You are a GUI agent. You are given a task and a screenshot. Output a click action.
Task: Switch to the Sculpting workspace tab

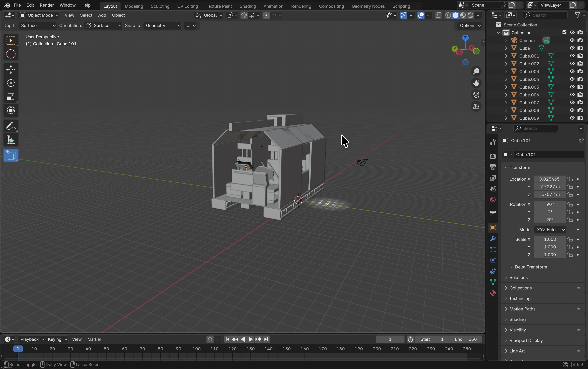160,6
